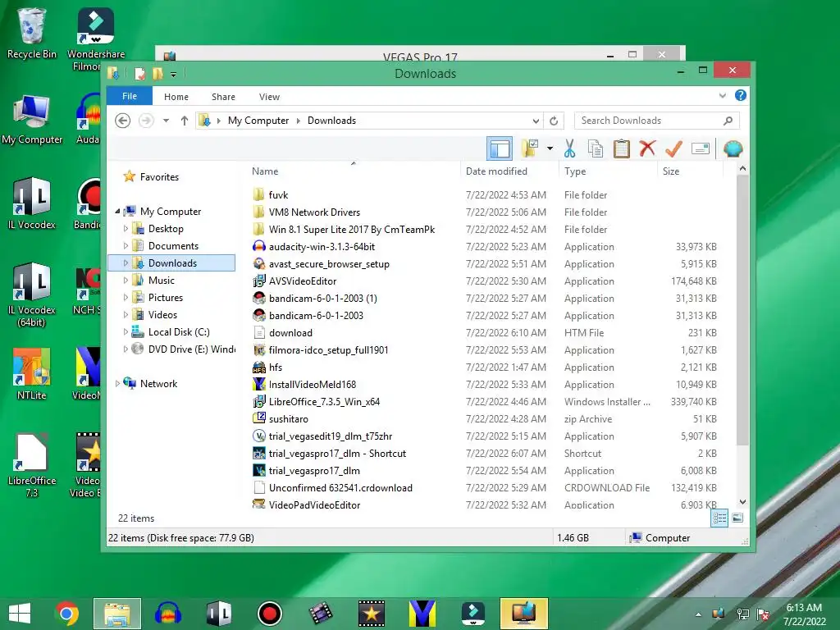Select Videos in the navigation pane
840x630 pixels.
162,314
